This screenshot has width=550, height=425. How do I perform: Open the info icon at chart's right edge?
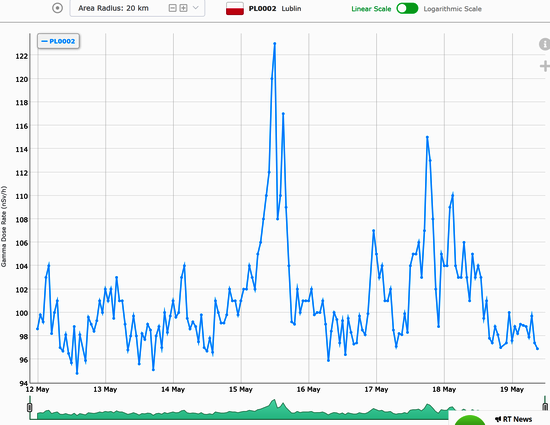[x=544, y=44]
